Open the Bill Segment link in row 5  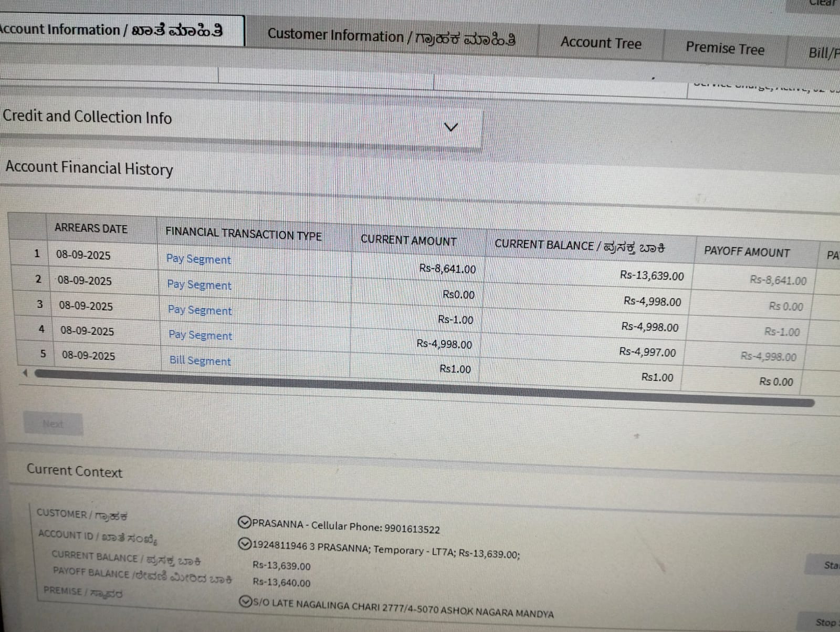pos(200,361)
